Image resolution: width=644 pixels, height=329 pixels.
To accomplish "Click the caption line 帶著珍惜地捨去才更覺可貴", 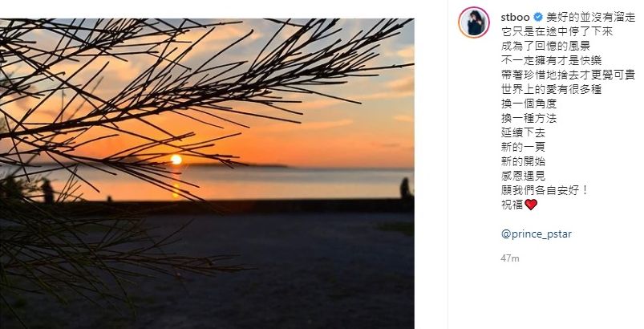I will click(x=569, y=75).
